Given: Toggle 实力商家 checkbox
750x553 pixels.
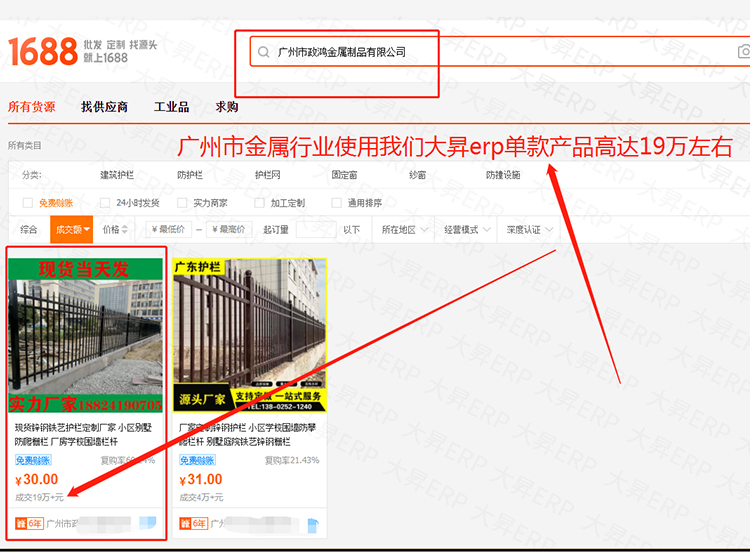Looking at the screenshot, I should pos(182,203).
